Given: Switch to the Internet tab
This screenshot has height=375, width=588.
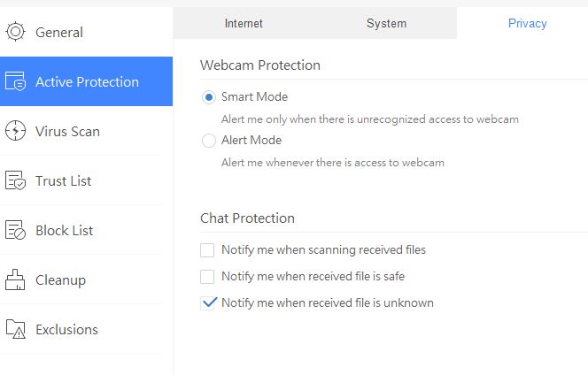Looking at the screenshot, I should click(x=244, y=23).
